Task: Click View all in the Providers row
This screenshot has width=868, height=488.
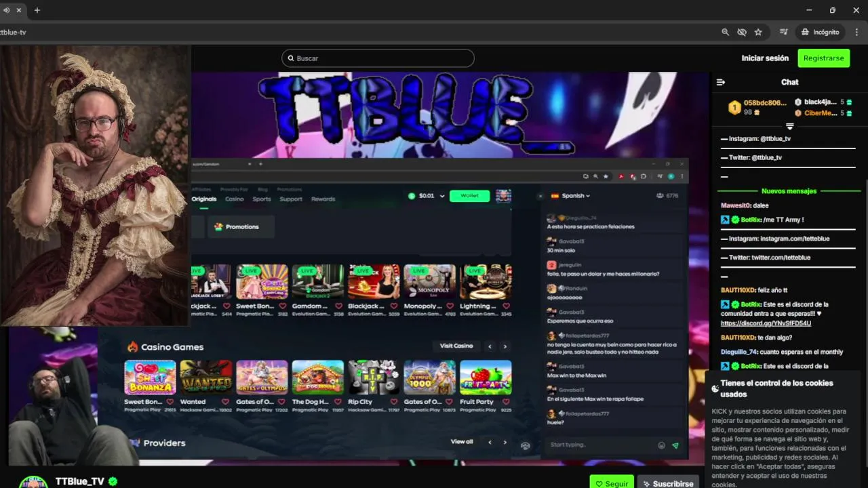Action: (462, 442)
